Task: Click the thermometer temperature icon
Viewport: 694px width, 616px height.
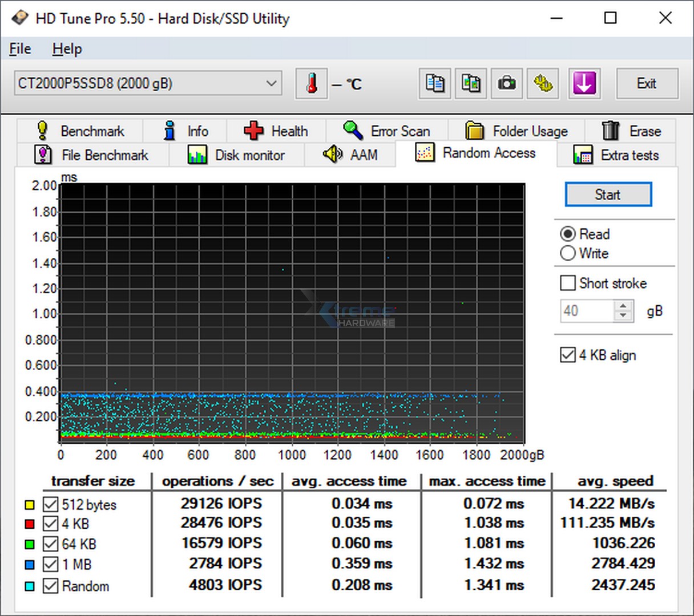Action: pyautogui.click(x=311, y=83)
